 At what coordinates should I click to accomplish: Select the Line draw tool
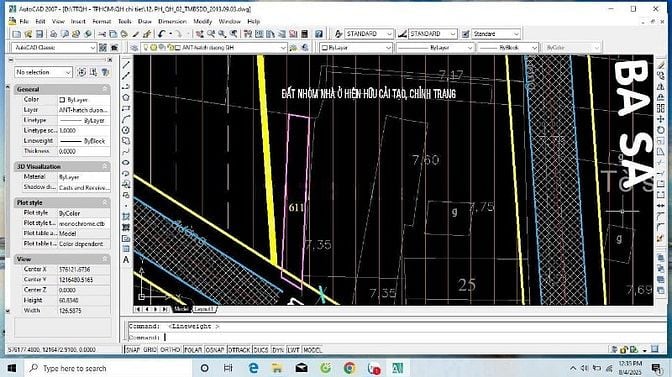coord(126,65)
